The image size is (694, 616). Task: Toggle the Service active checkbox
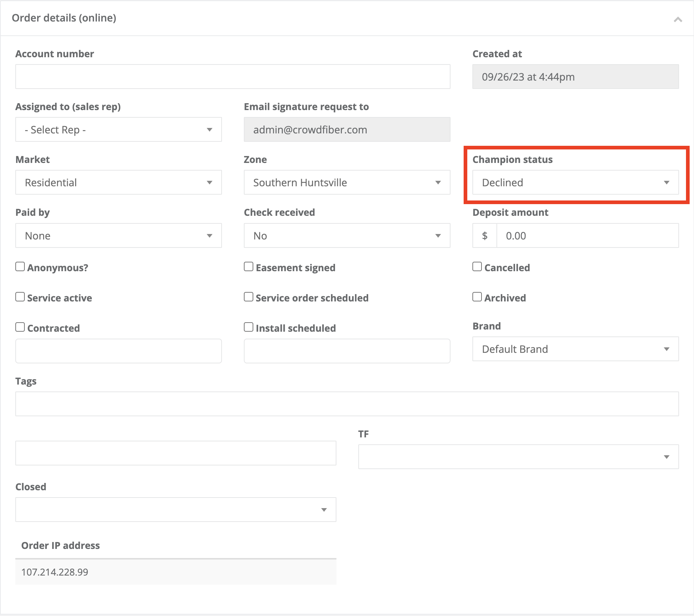click(x=20, y=297)
